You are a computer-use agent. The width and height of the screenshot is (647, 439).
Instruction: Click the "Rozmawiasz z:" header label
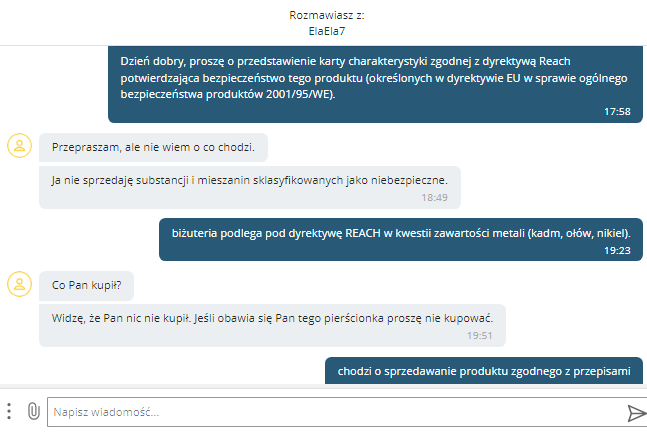click(323, 15)
